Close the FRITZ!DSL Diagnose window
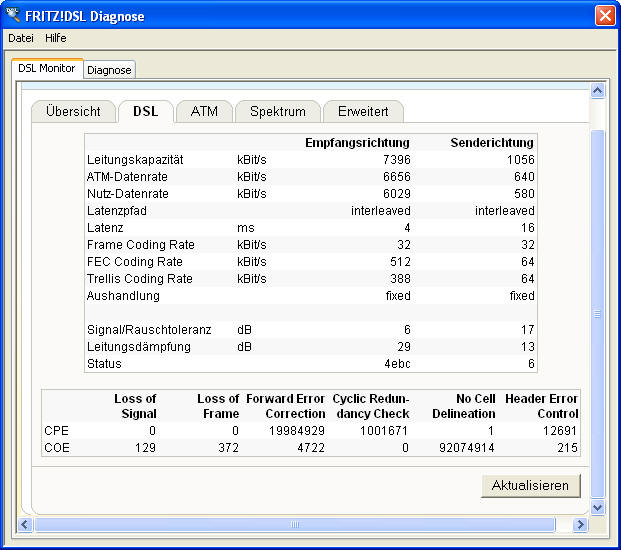This screenshot has width=621, height=550. click(605, 16)
